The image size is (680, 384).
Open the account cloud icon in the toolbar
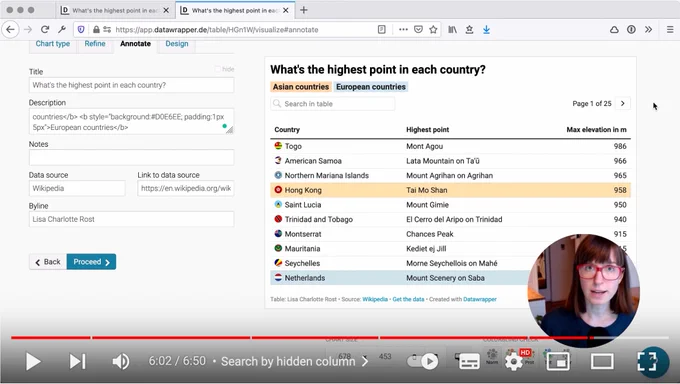(x=614, y=30)
